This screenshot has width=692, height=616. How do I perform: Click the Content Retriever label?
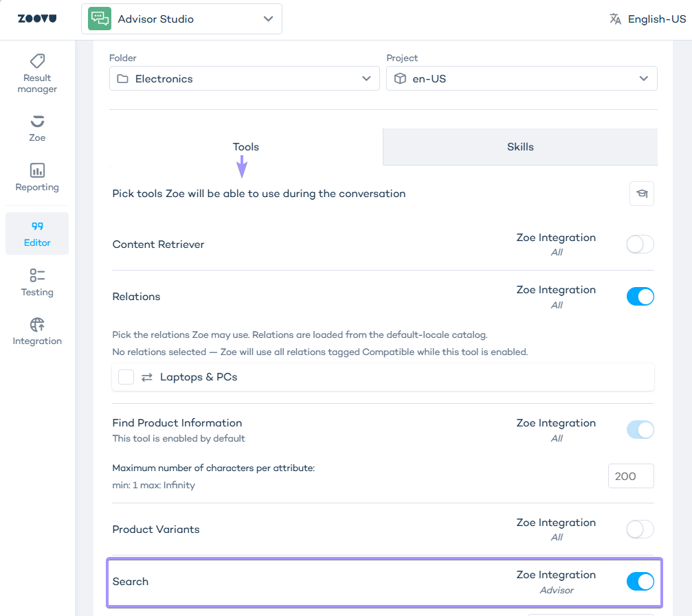coord(159,244)
